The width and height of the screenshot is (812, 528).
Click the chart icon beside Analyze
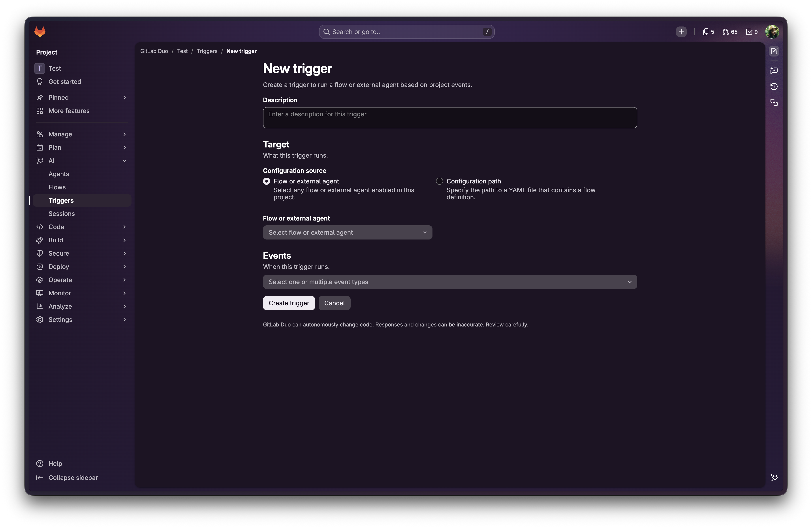coord(39,307)
